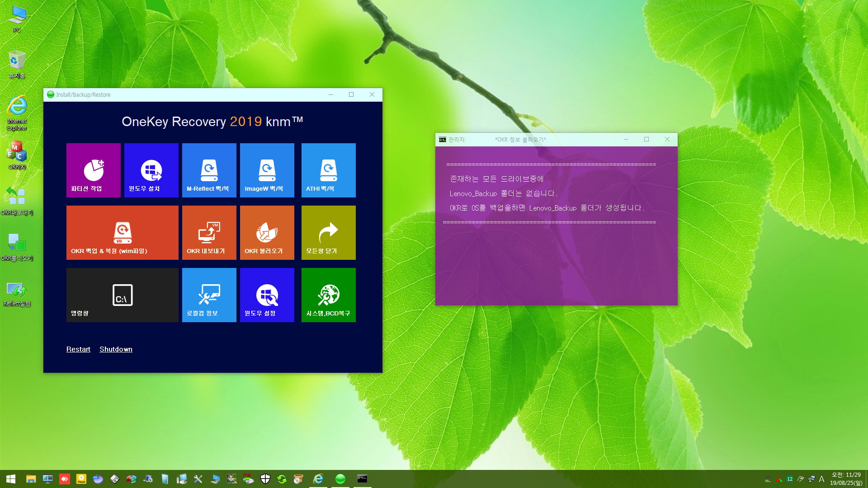The image size is (868, 488).
Task: Start OKR 백업 & 복원 (wim파일) tile
Action: [123, 233]
